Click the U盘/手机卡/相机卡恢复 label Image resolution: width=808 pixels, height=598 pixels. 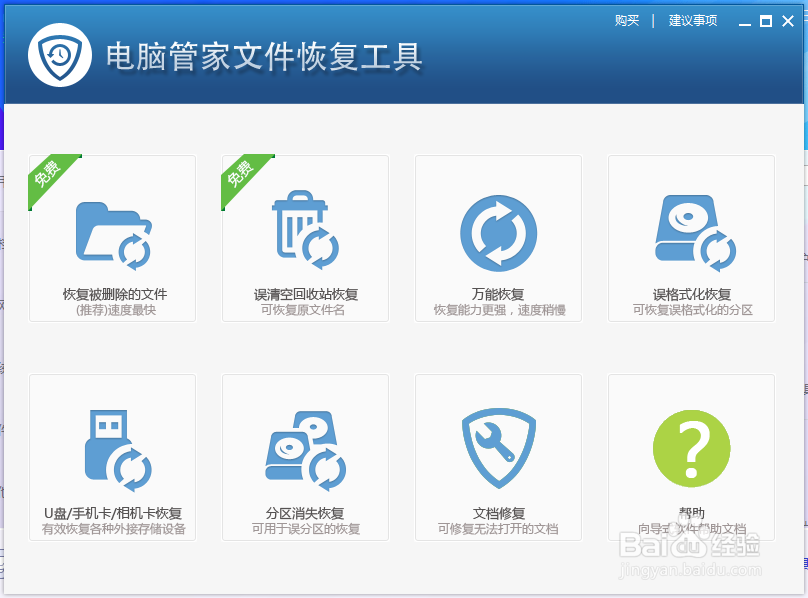click(x=113, y=513)
